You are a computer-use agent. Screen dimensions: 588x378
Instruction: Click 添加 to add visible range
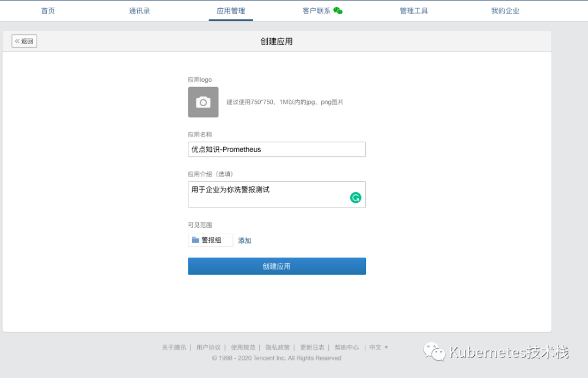tap(244, 240)
